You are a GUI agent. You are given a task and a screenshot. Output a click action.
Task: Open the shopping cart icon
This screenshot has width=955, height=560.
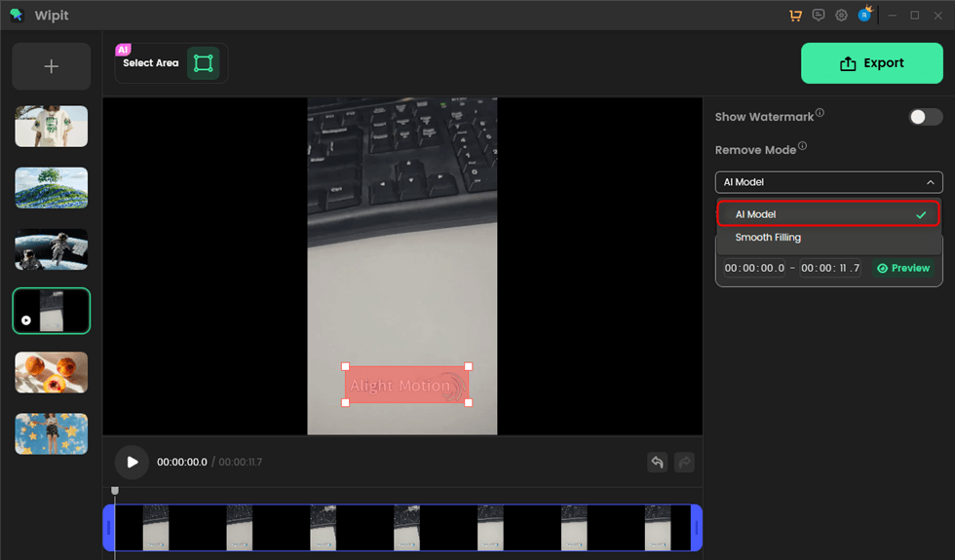point(795,16)
